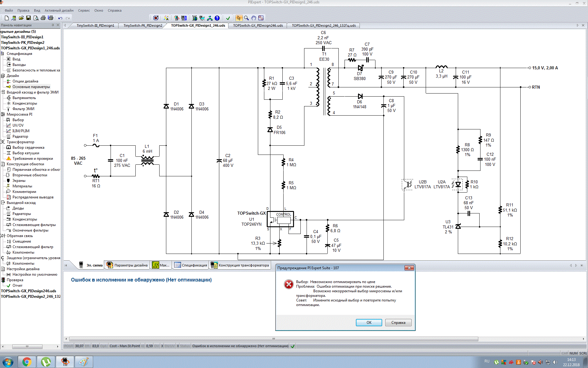Switch to TinySwitch-III_PIDesign1 tab
The height and width of the screenshot is (368, 588).
[x=95, y=25]
